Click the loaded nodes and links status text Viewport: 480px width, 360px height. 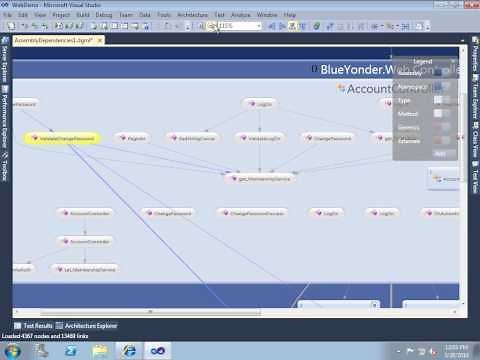click(x=45, y=336)
